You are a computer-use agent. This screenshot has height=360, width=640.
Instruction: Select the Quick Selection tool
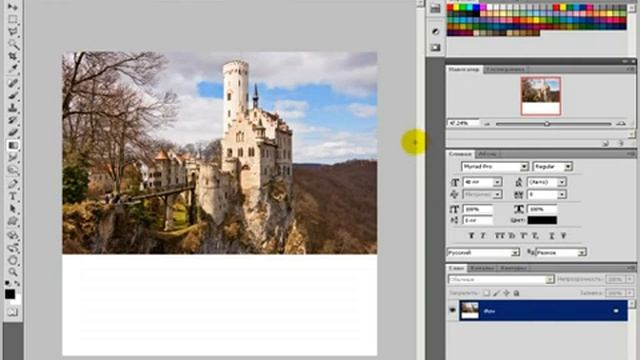12,43
